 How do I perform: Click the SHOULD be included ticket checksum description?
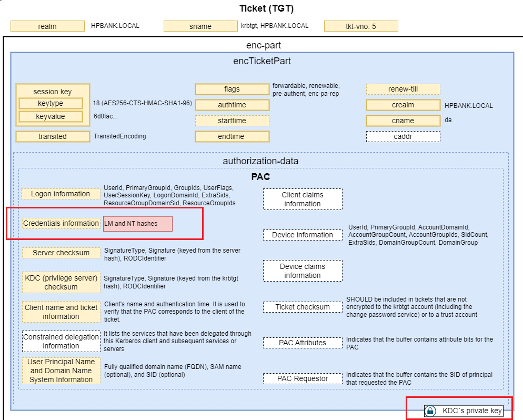411,307
